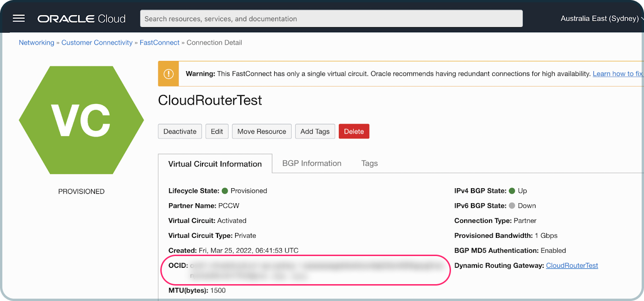Click the IPv6 BGP State Down text
This screenshot has width=644, height=301.
tap(527, 206)
